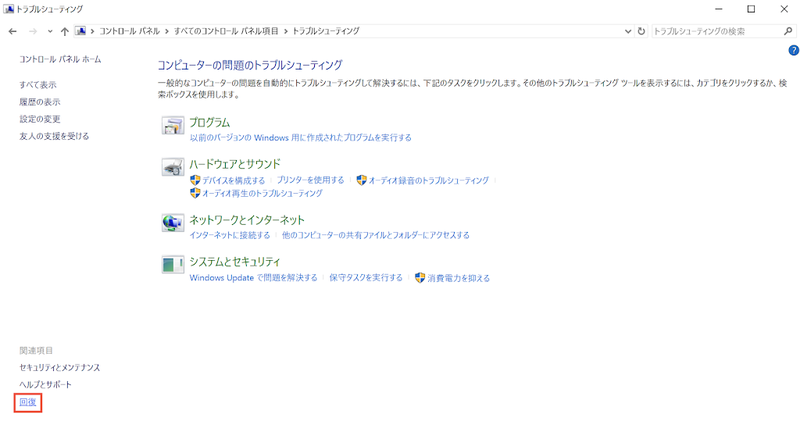
Task: Click the ネットワークとインターネット category icon
Action: click(174, 223)
